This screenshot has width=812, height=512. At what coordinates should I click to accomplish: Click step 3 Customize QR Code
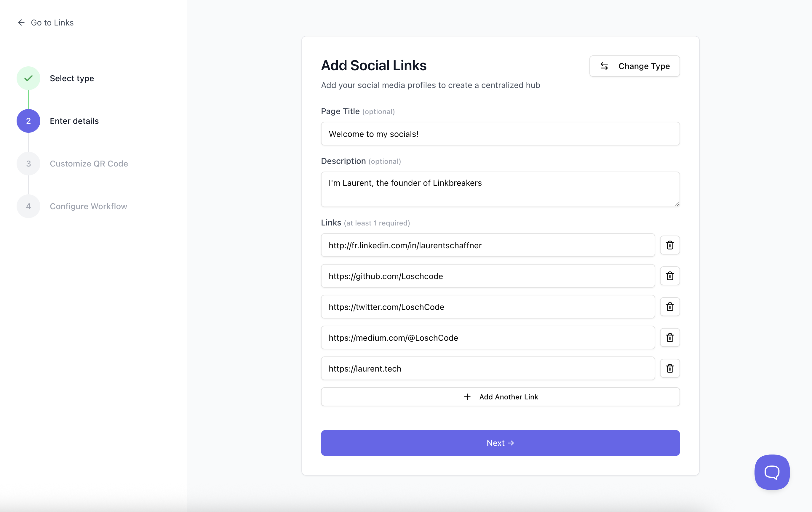28,164
